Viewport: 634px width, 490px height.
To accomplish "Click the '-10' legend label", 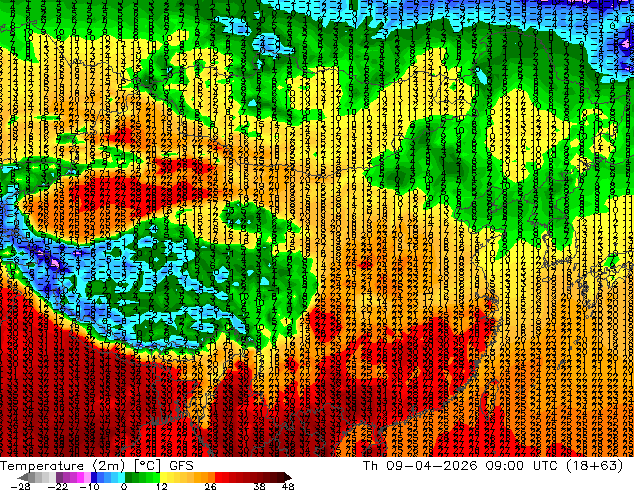I will [89, 486].
